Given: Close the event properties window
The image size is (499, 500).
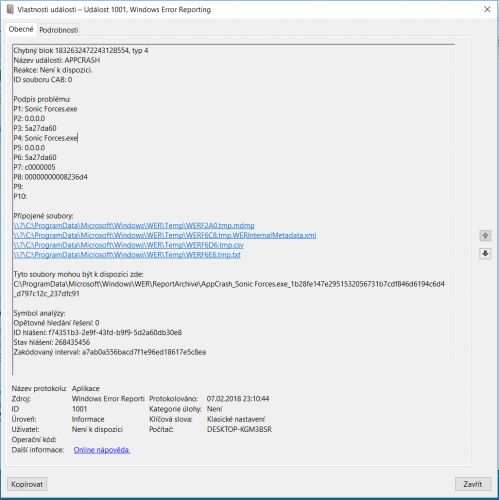Looking at the screenshot, I should tap(487, 9).
